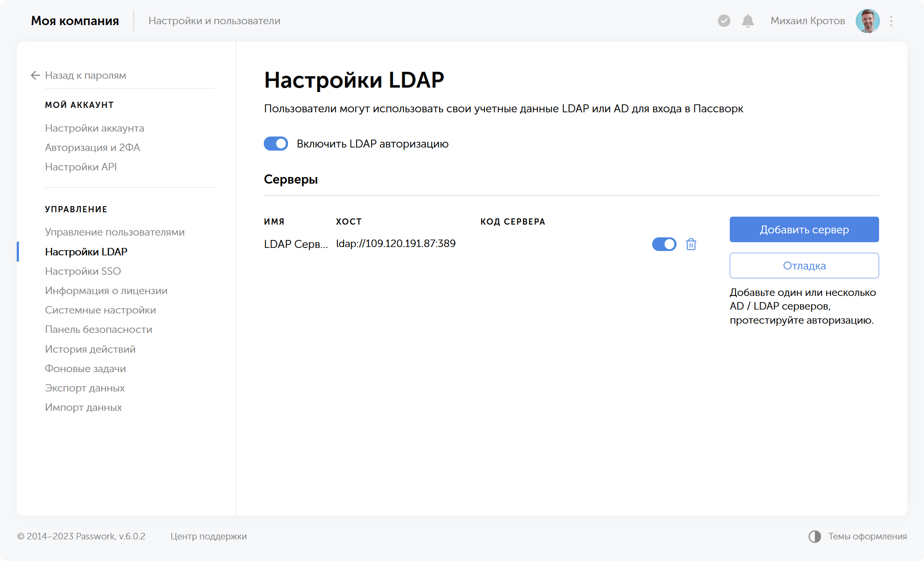The height and width of the screenshot is (561, 924).
Task: Click the checkmark status icon in header
Action: (724, 20)
